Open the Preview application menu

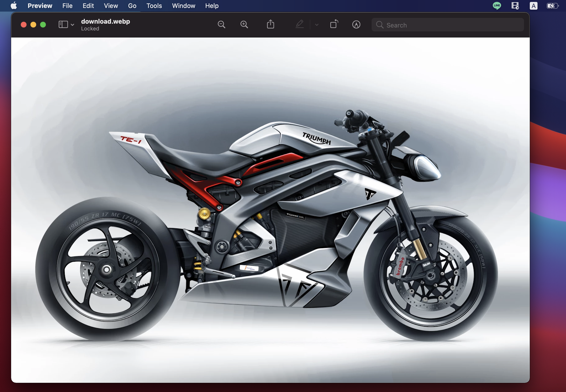point(40,6)
